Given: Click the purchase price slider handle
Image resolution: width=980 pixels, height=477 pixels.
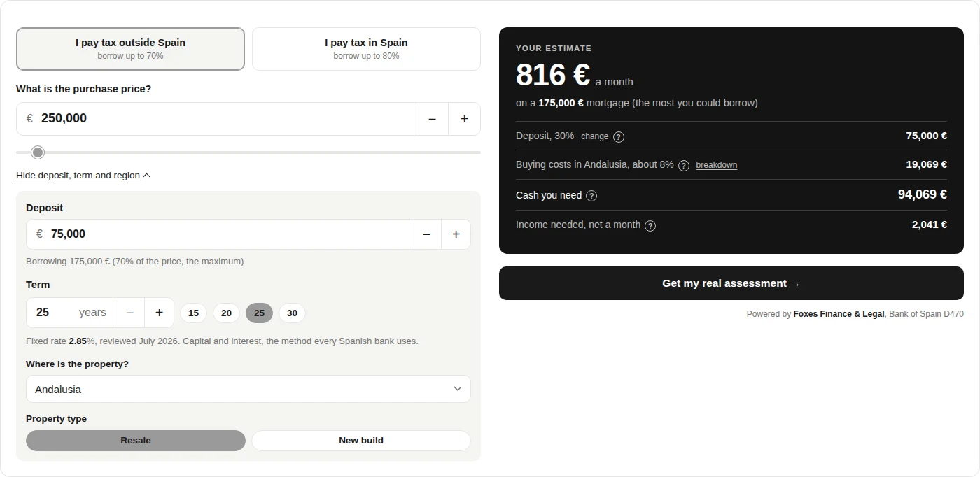Looking at the screenshot, I should [38, 152].
